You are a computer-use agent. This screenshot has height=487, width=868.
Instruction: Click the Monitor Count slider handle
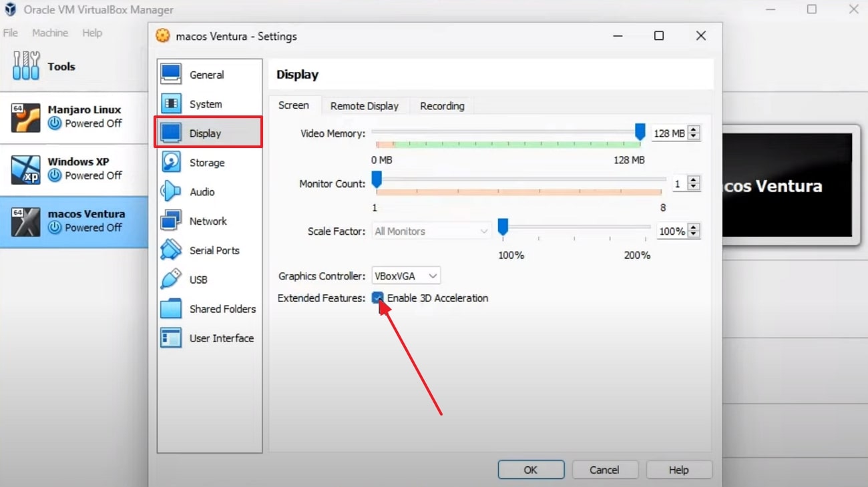pyautogui.click(x=377, y=179)
